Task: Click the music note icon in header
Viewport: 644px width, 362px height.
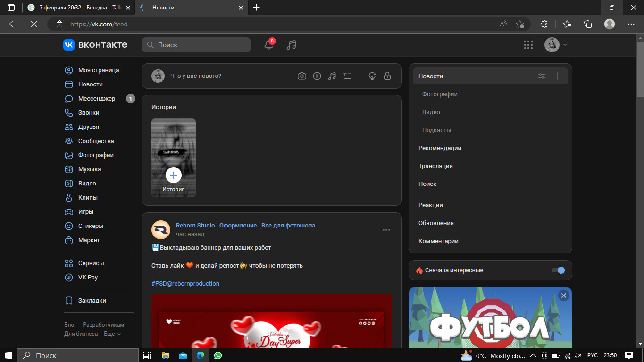Action: 292,45
